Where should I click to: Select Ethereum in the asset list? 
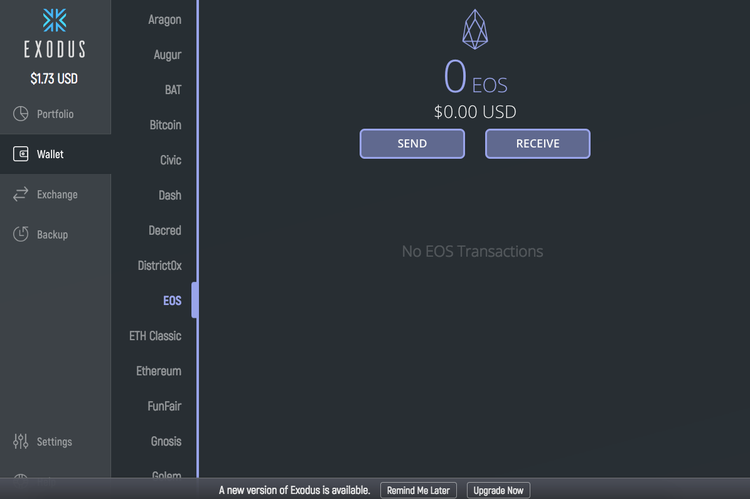pyautogui.click(x=159, y=371)
